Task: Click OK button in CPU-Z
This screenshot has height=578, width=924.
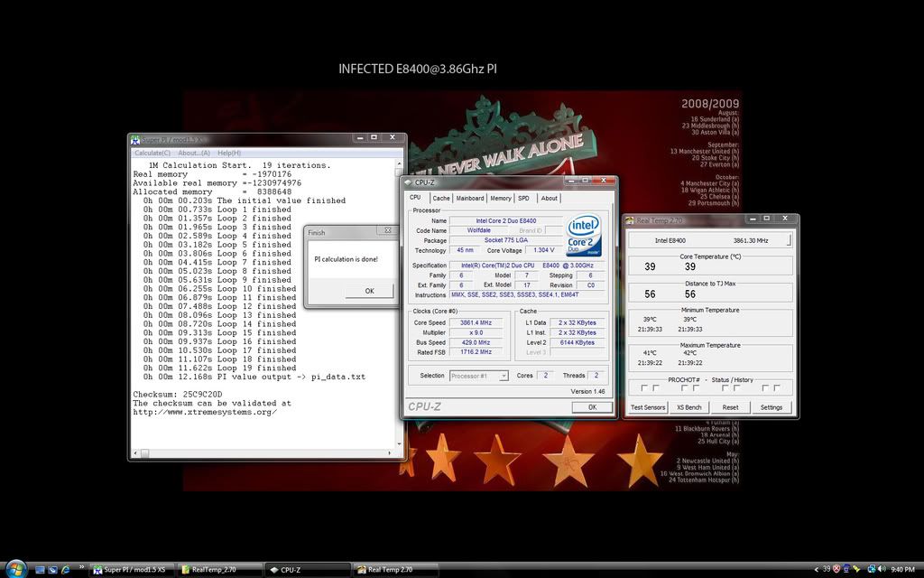Action: coord(592,407)
